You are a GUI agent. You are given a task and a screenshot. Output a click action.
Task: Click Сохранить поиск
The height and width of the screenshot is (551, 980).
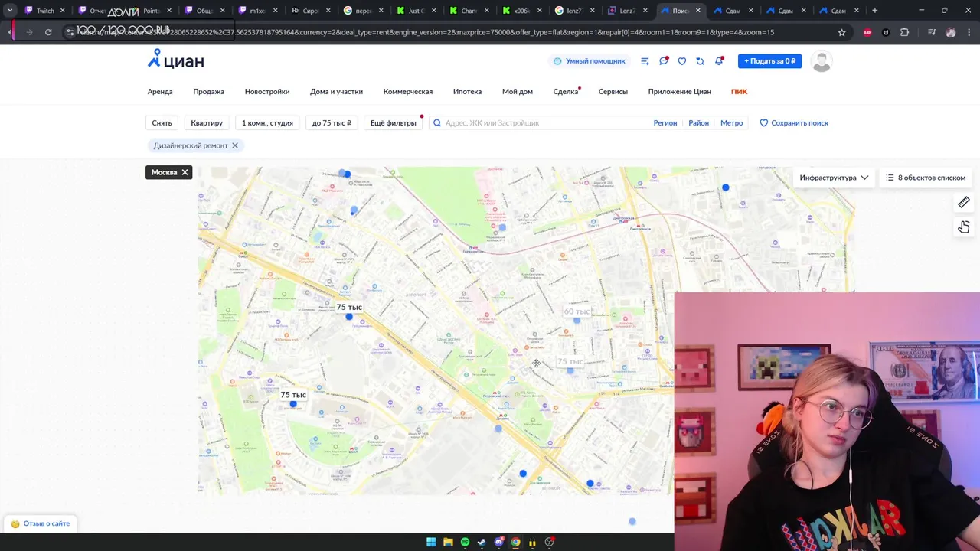[x=794, y=122]
